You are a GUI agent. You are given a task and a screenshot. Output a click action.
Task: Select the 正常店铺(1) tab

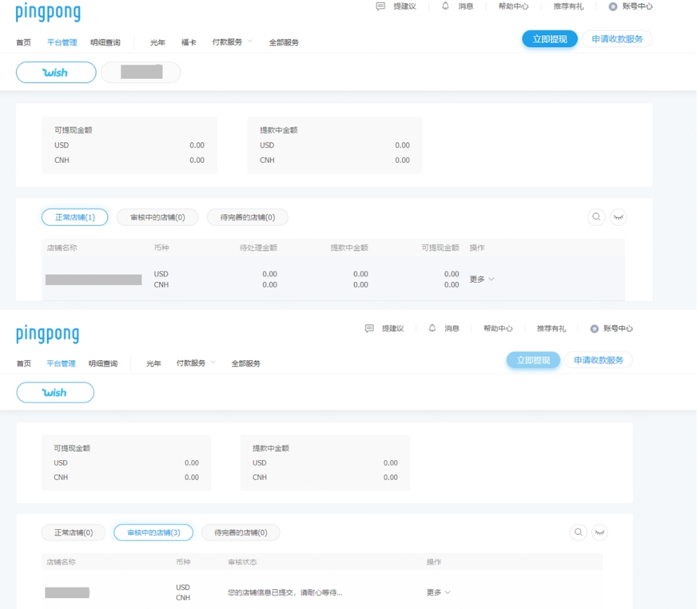pos(75,218)
